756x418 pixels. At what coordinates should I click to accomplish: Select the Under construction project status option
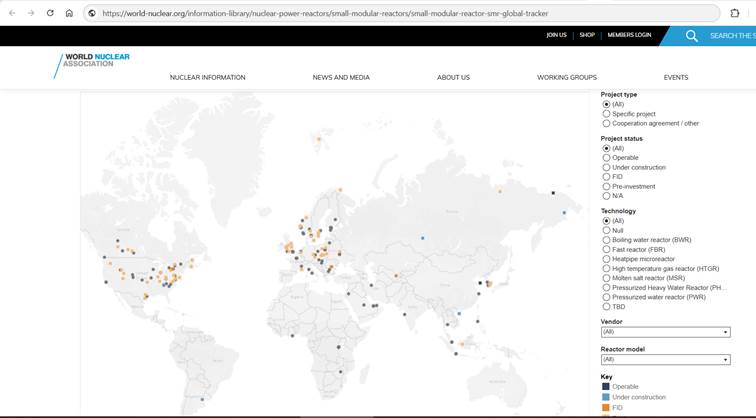(606, 167)
